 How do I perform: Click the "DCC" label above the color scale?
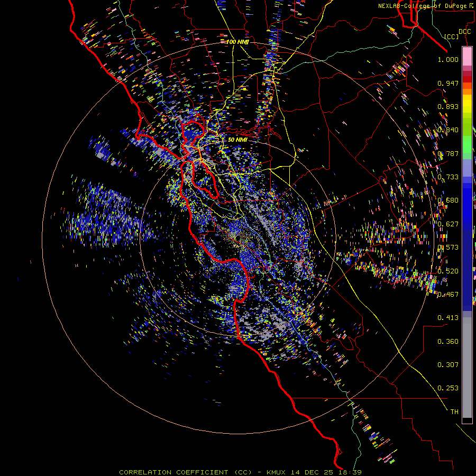pos(464,31)
